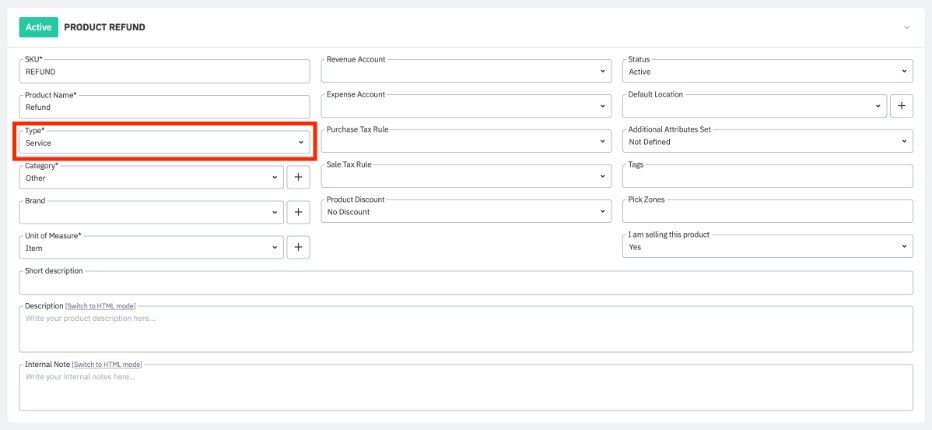Screen dimensions: 932x430
Task: Open the Additional Attributes Set dropdown
Action: coord(767,142)
